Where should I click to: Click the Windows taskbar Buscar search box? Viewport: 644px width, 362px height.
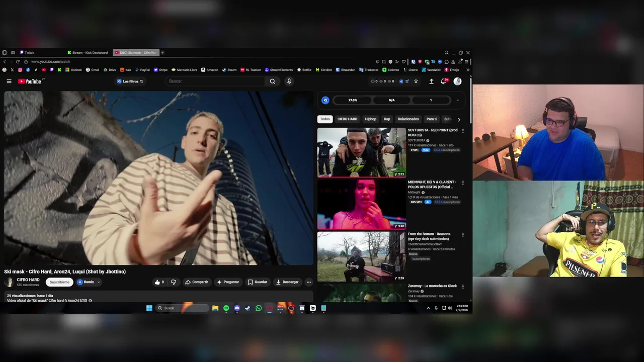(182, 308)
